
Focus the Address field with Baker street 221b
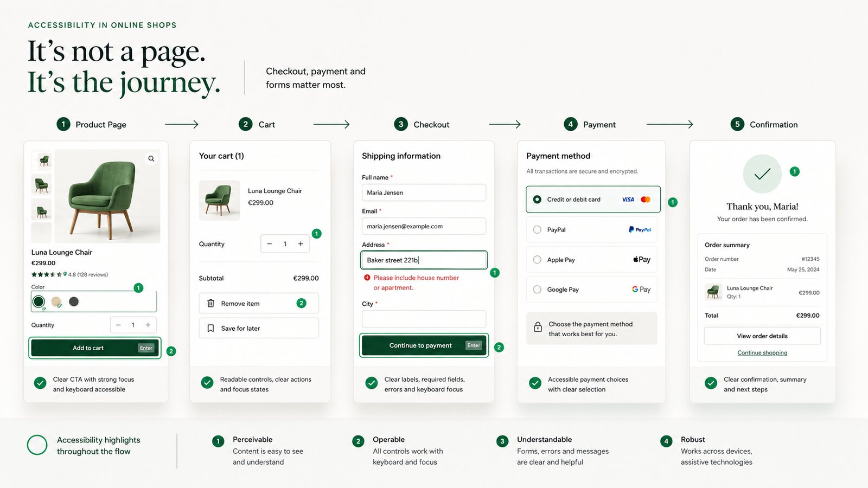424,260
